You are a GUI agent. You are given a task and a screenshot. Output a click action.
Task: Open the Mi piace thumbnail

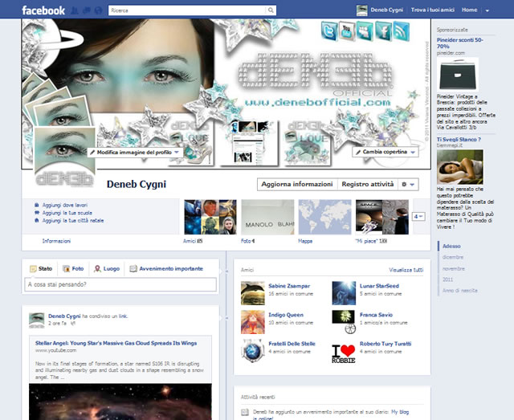[382, 217]
